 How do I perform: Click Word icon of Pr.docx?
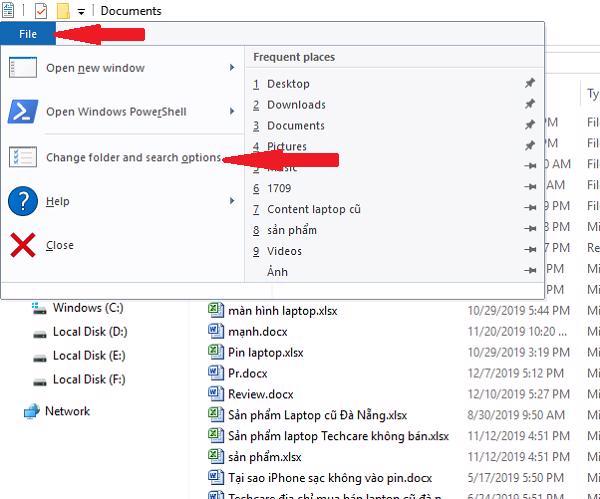(216, 372)
